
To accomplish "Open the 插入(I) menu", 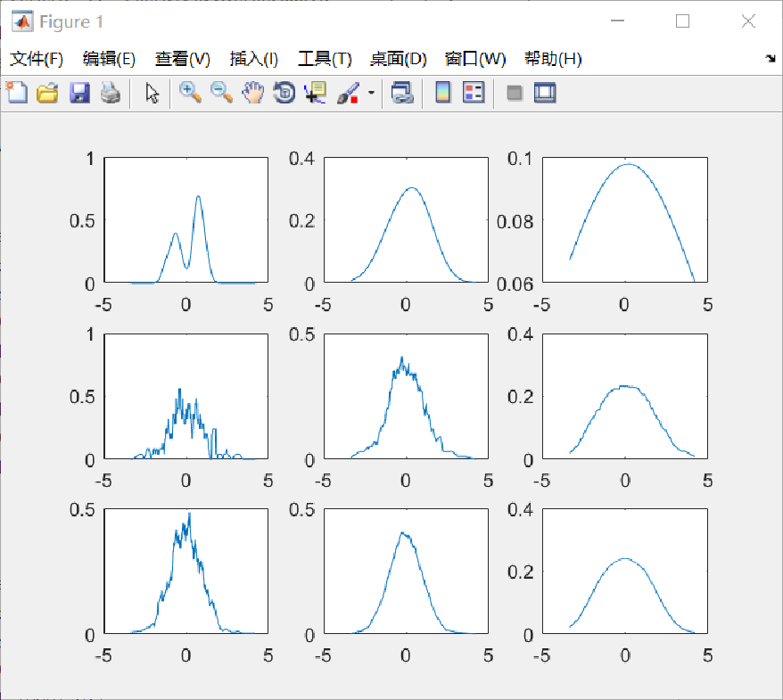I will 253,59.
